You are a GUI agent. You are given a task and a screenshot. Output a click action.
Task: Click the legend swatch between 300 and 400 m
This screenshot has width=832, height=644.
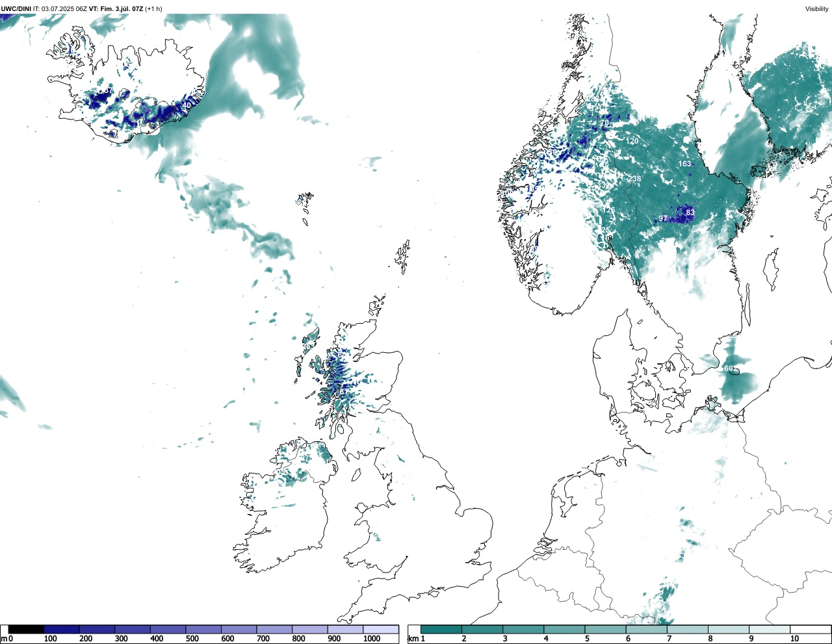point(133,629)
